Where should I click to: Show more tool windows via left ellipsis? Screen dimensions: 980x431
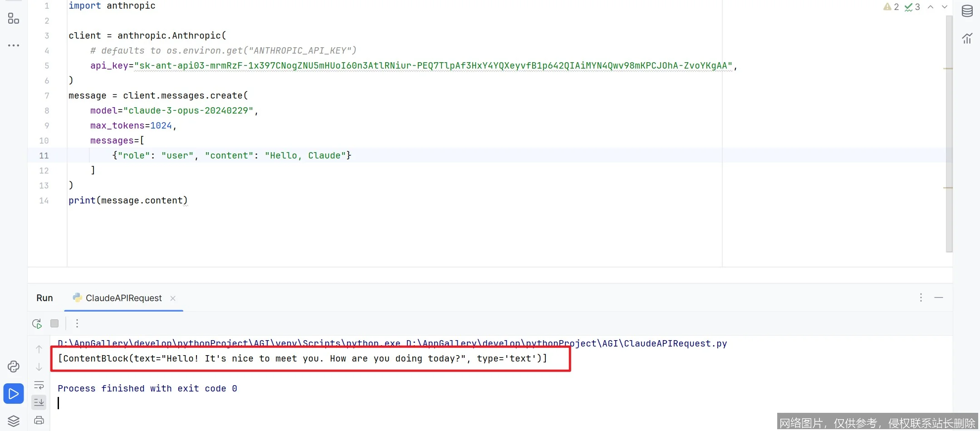pyautogui.click(x=14, y=45)
